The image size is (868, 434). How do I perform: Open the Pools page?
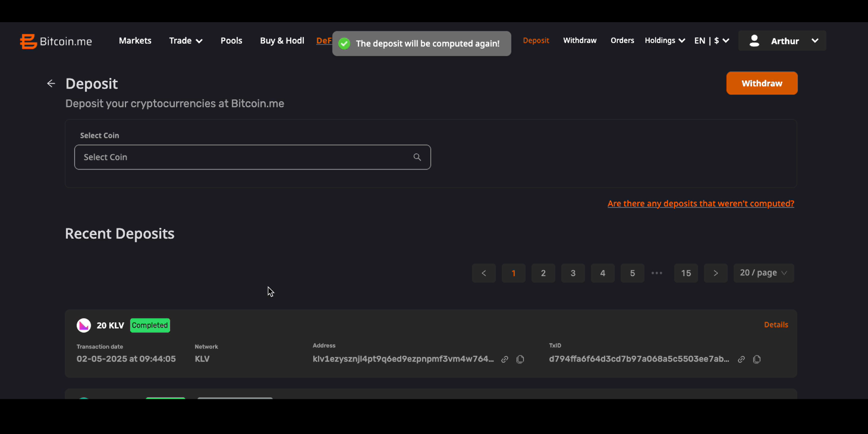tap(231, 41)
